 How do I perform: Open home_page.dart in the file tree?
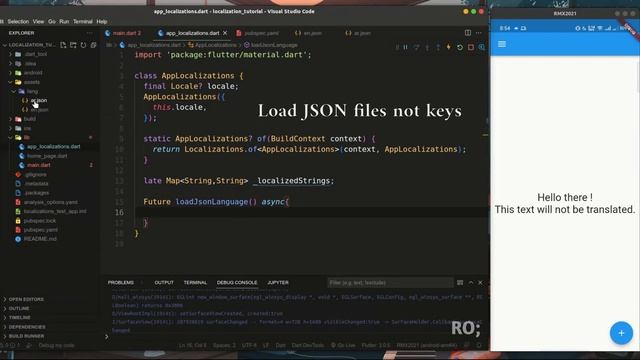coord(50,156)
